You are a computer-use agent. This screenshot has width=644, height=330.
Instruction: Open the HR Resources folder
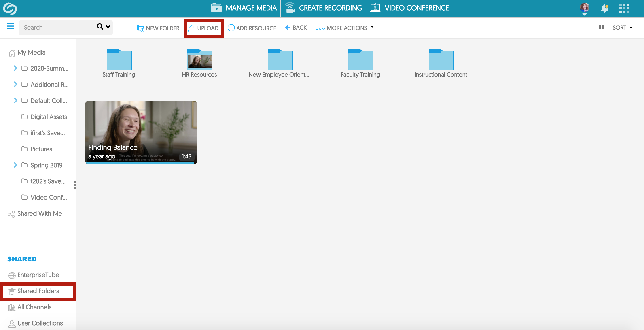click(199, 60)
